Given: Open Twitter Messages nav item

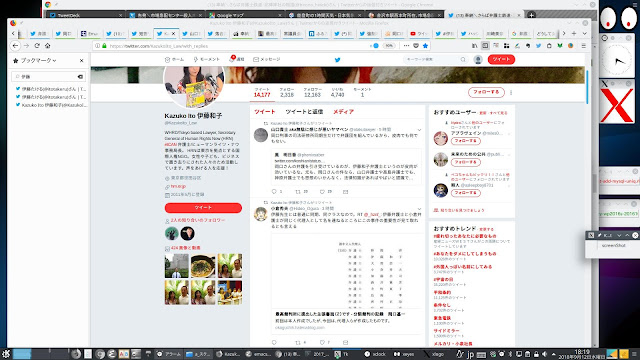Looking at the screenshot, I should pyautogui.click(x=267, y=60).
